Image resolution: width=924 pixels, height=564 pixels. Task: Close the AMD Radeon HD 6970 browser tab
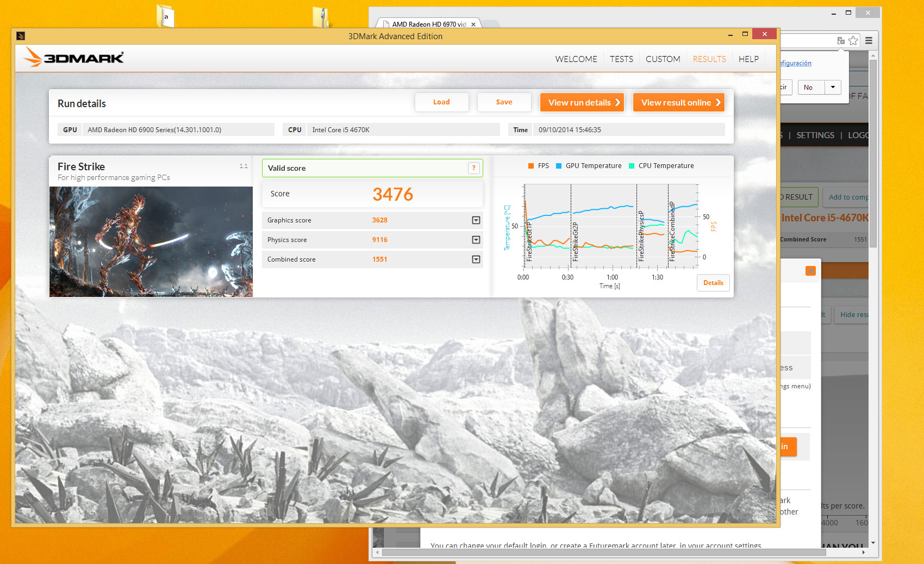[x=473, y=24]
